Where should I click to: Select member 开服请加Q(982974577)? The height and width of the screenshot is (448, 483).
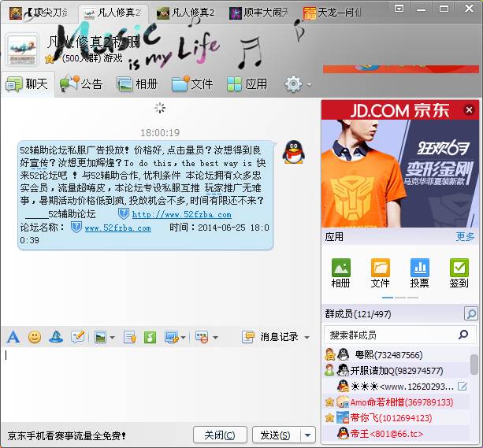[x=396, y=370]
